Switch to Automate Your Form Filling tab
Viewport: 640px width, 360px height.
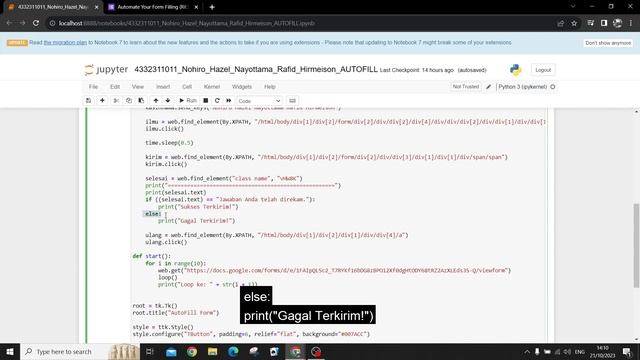tap(151, 7)
